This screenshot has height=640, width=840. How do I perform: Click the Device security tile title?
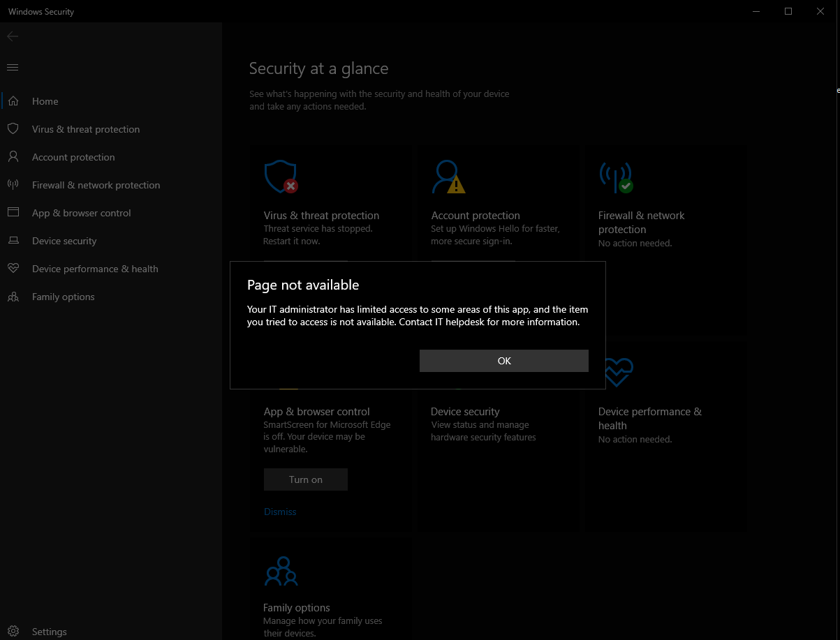pos(465,412)
